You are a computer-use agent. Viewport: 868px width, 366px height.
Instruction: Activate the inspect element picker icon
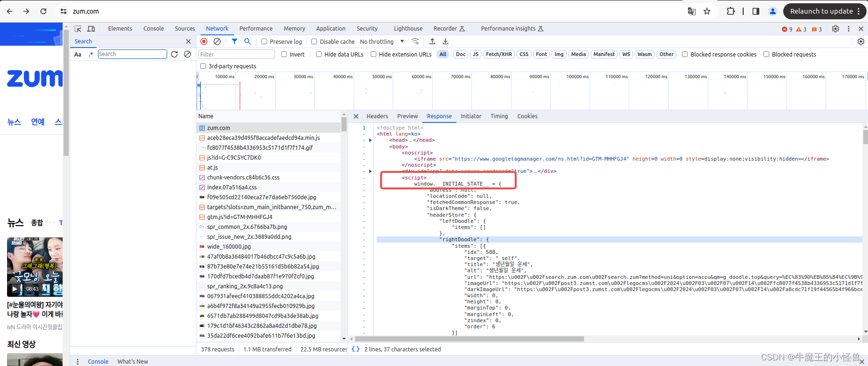[78, 29]
